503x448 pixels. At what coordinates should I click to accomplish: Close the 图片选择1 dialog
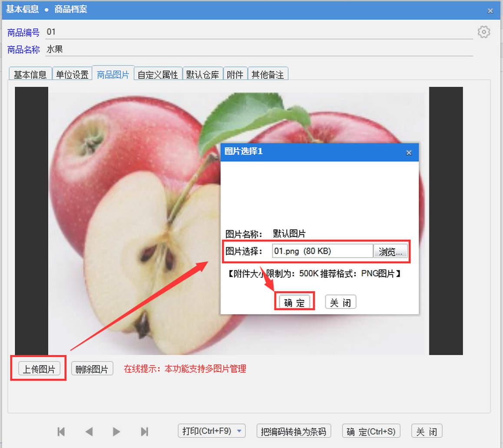(408, 153)
